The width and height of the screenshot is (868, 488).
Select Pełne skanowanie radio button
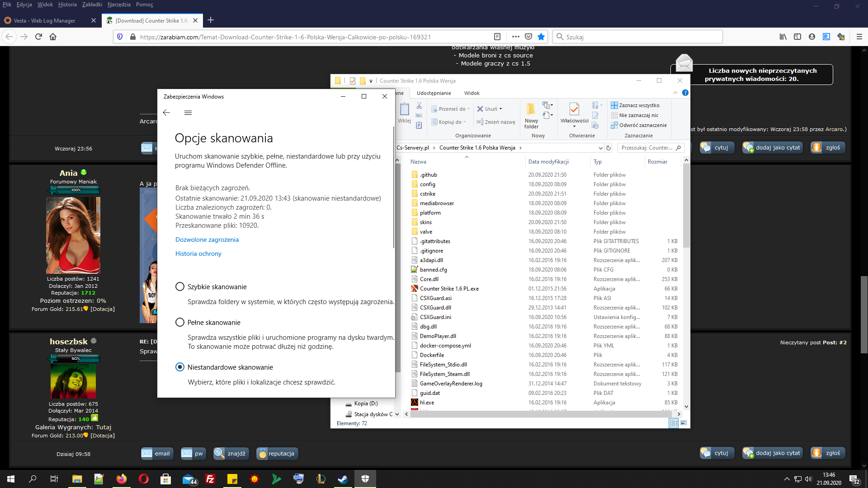point(180,322)
